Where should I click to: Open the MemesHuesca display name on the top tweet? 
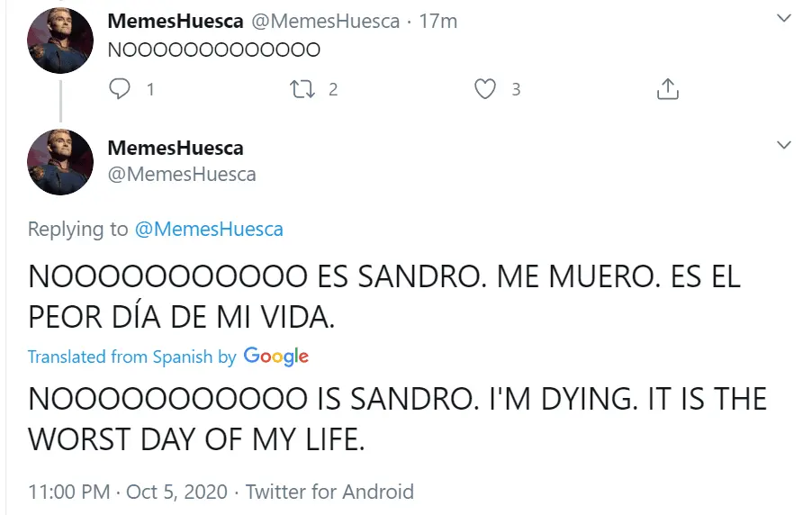point(175,21)
